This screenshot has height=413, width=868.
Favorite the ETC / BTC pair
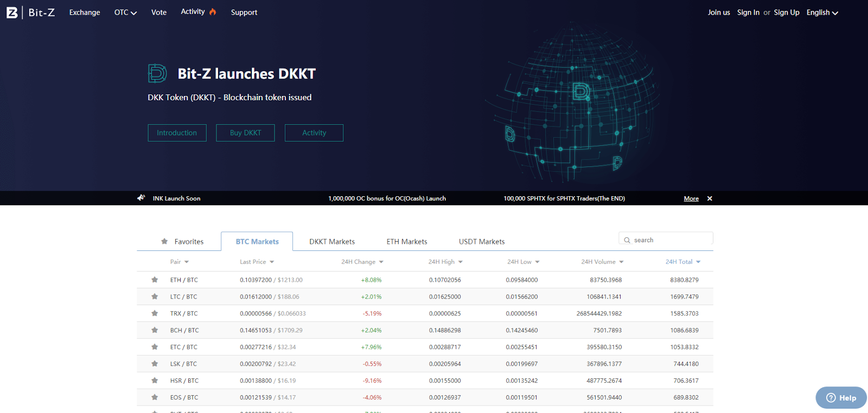click(x=155, y=347)
